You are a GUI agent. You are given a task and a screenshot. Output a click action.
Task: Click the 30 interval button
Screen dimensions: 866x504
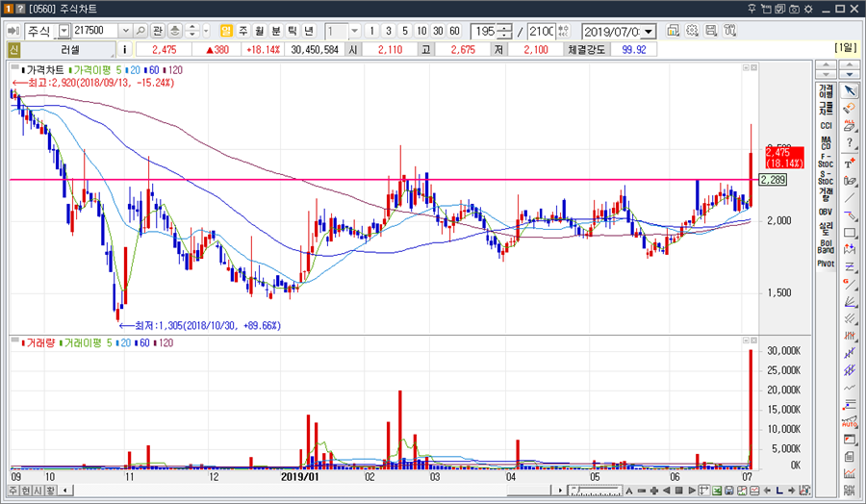pyautogui.click(x=439, y=31)
